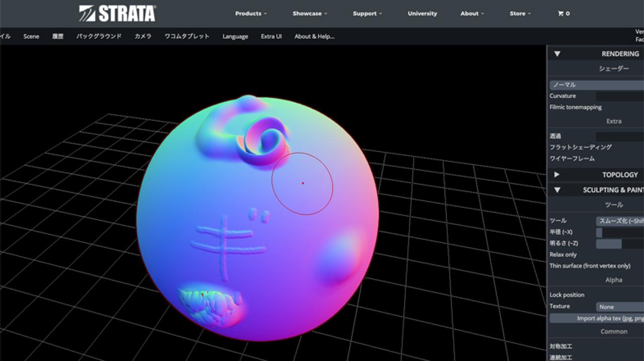Open the Products dropdown menu
Image resolution: width=644 pixels, height=361 pixels.
pyautogui.click(x=251, y=14)
